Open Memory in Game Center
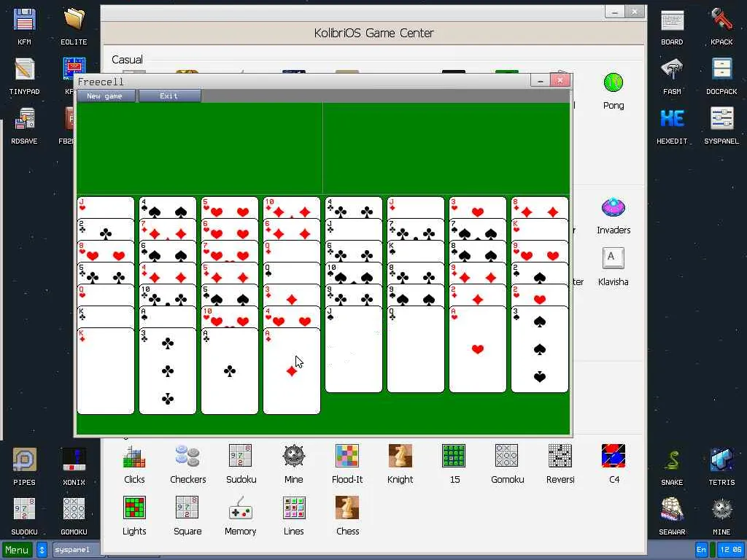Screen dimensions: 747x560 (x=241, y=516)
